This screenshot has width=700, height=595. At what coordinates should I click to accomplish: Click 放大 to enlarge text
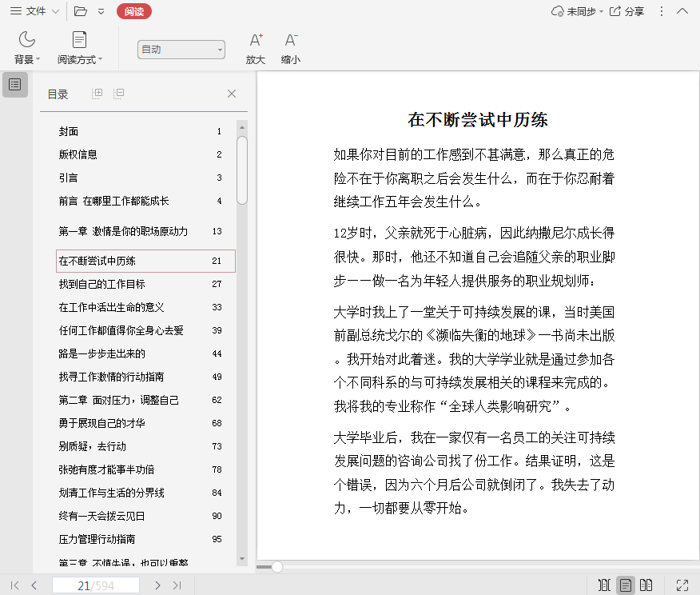(x=256, y=48)
